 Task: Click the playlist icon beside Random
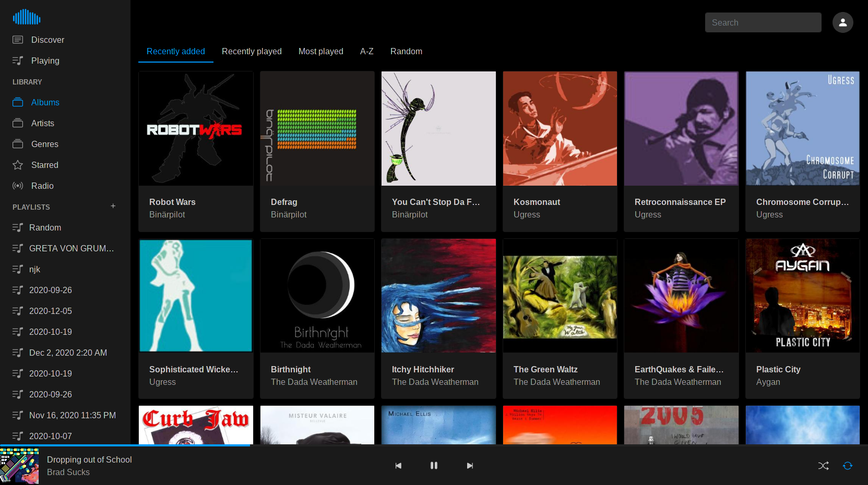pos(18,227)
